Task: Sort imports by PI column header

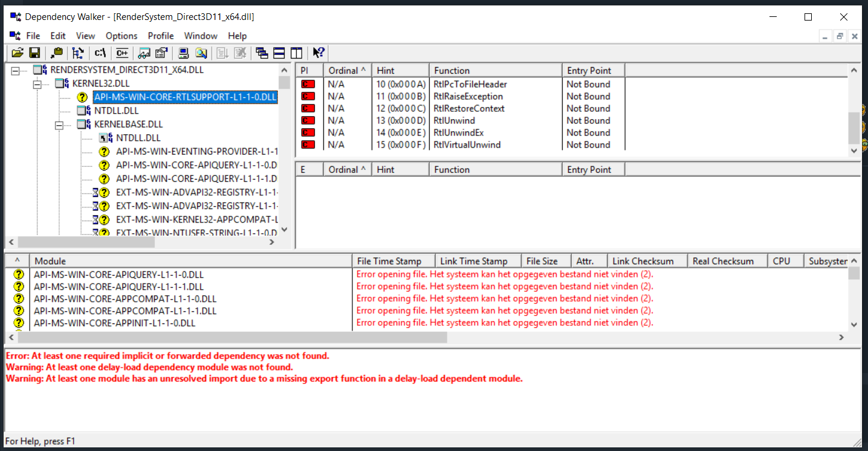Action: (x=310, y=70)
